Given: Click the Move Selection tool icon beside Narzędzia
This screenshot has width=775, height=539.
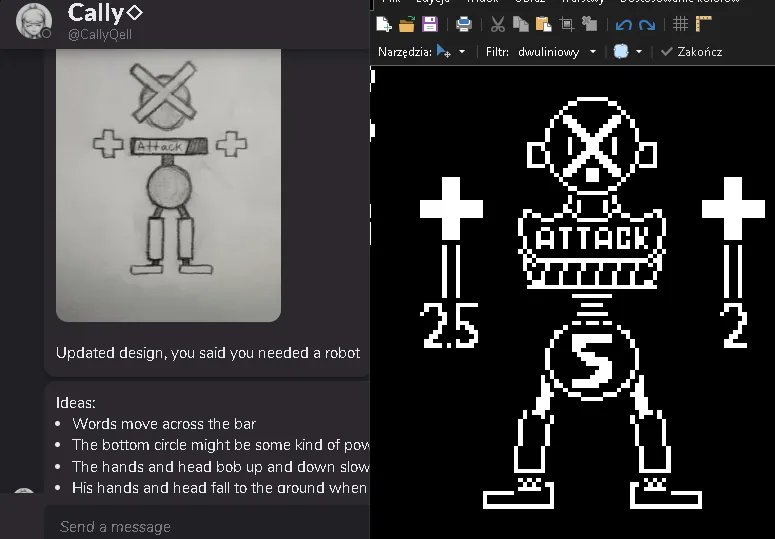Looking at the screenshot, I should tap(443, 51).
